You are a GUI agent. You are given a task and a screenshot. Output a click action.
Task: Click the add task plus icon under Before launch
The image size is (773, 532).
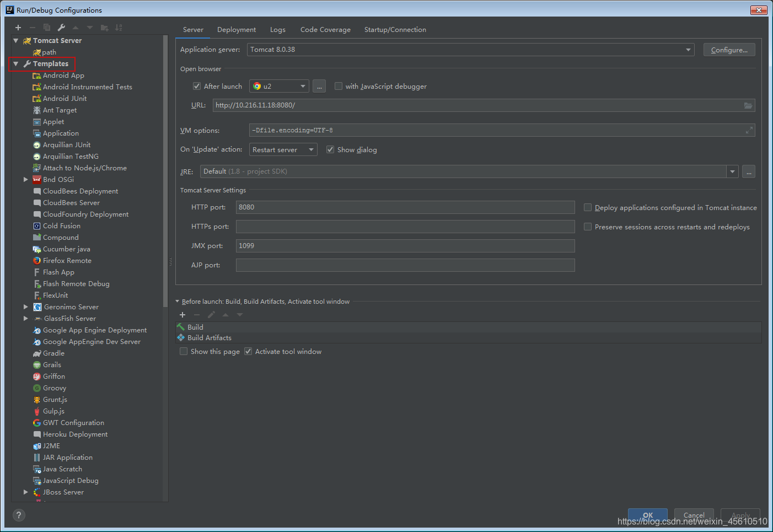pyautogui.click(x=182, y=315)
